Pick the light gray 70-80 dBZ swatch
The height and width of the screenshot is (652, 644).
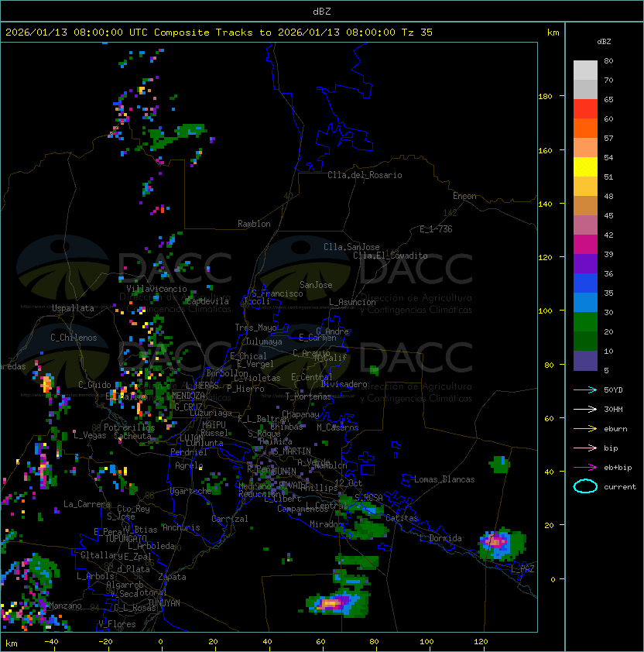pos(585,70)
